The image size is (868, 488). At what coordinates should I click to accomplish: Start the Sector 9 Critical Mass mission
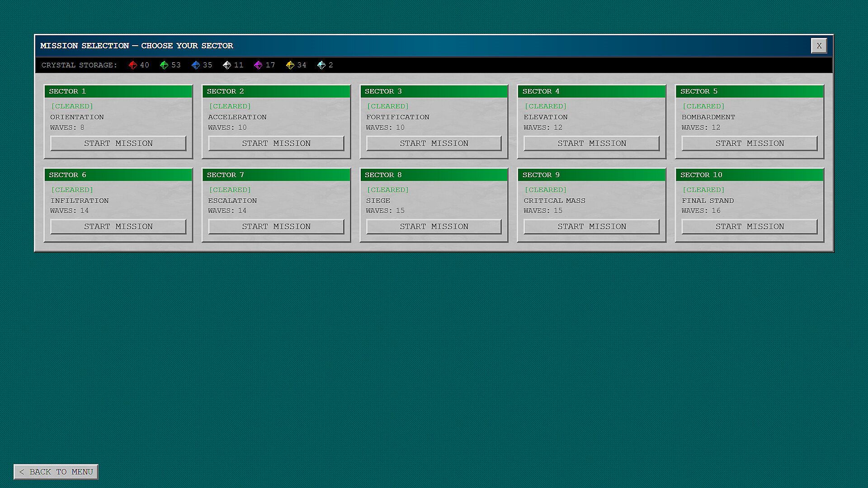click(591, 226)
